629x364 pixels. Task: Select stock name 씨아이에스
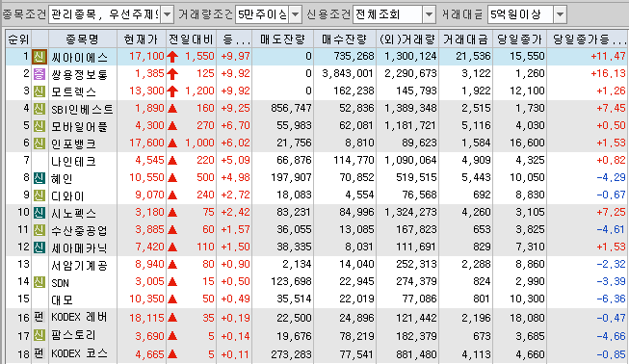point(79,58)
